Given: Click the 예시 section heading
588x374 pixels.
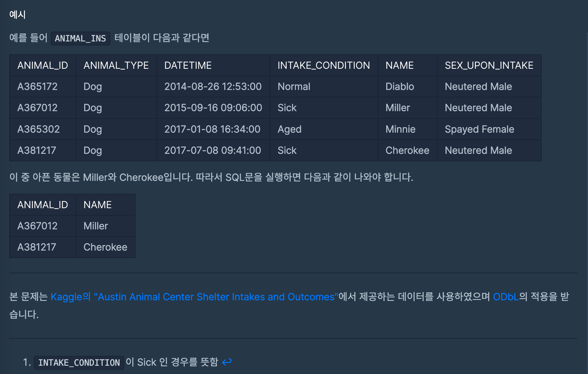Looking at the screenshot, I should [18, 14].
